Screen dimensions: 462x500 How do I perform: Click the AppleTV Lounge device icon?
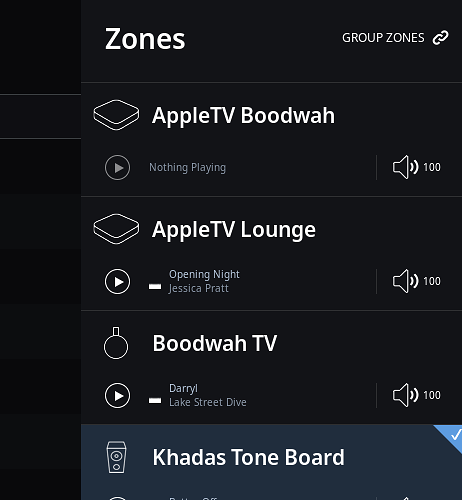click(116, 229)
